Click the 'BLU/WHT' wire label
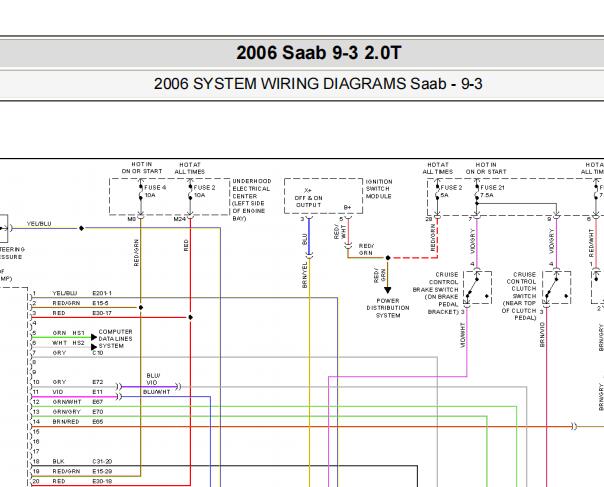The width and height of the screenshot is (604, 487). tap(156, 392)
